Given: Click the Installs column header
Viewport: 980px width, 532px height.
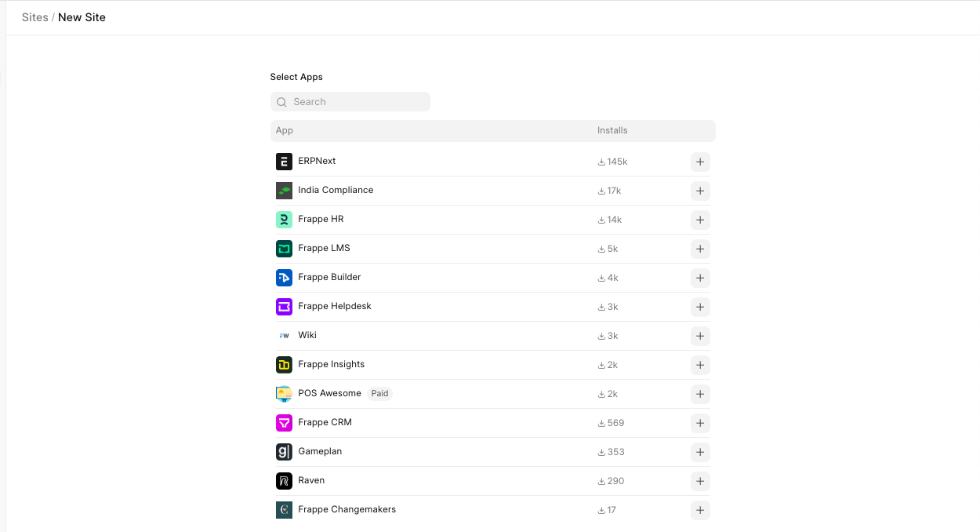Looking at the screenshot, I should [612, 130].
